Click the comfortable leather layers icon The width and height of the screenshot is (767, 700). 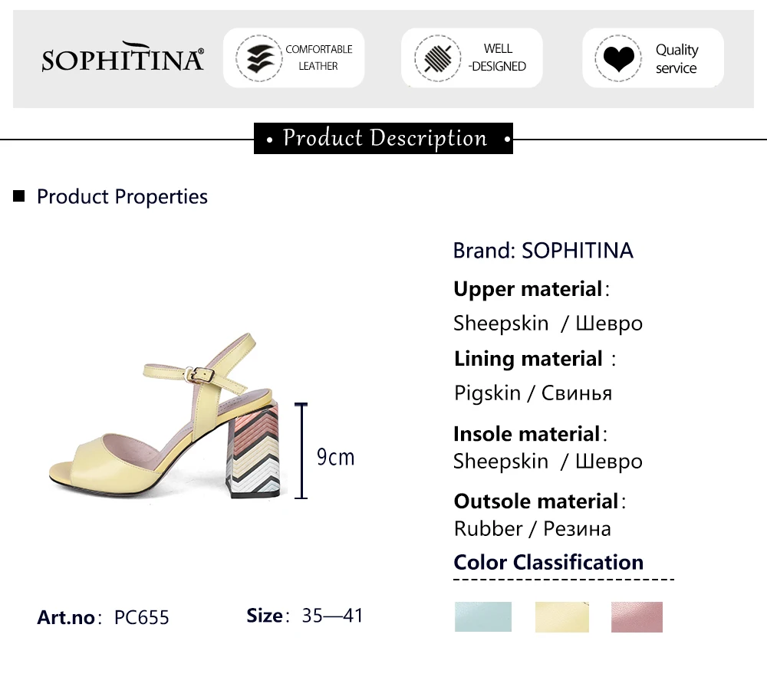click(258, 58)
